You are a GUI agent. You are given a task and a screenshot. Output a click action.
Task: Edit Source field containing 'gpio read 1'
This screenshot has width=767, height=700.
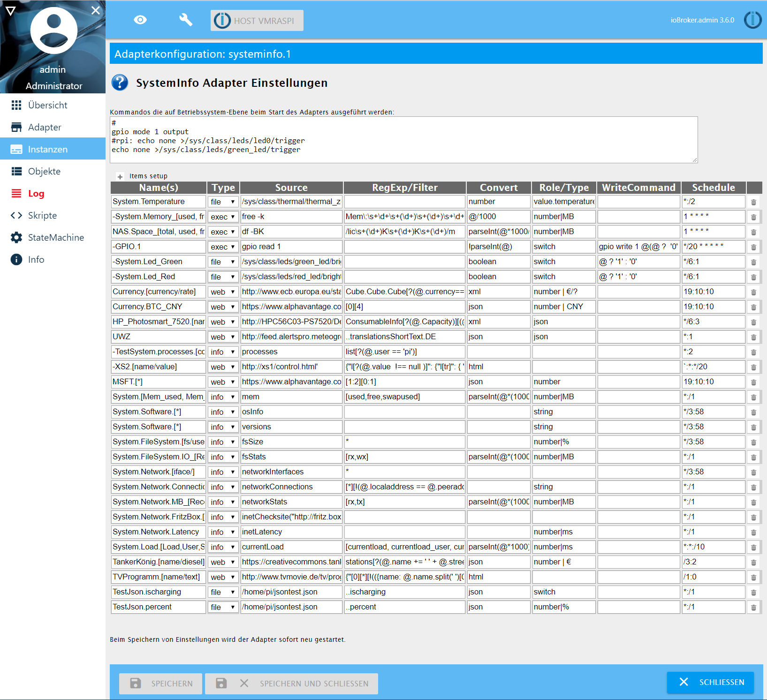point(291,247)
